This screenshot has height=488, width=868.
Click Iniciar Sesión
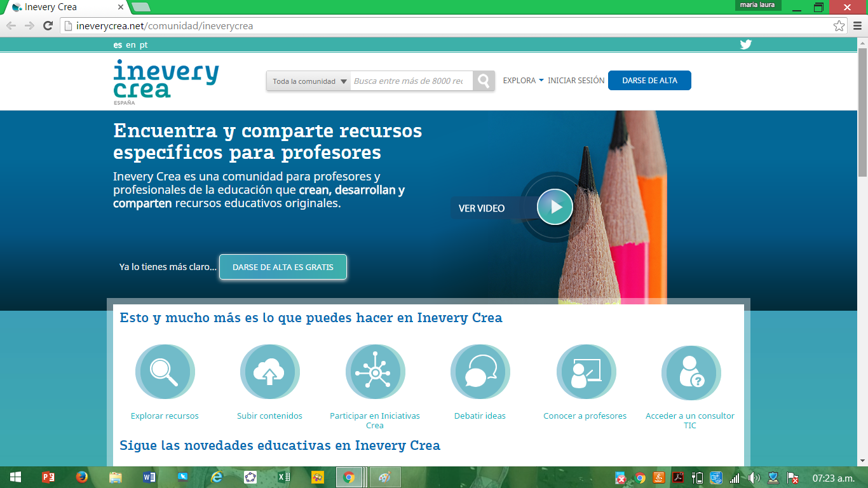(x=576, y=81)
